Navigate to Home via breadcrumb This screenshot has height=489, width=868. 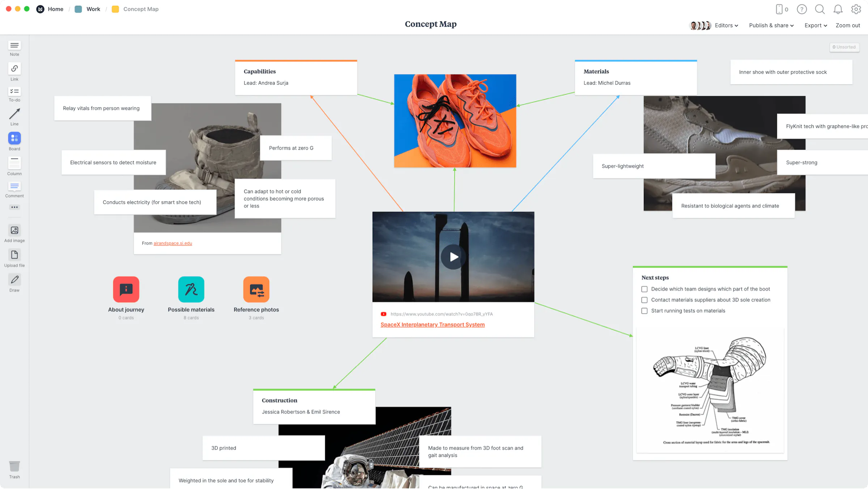tap(55, 9)
